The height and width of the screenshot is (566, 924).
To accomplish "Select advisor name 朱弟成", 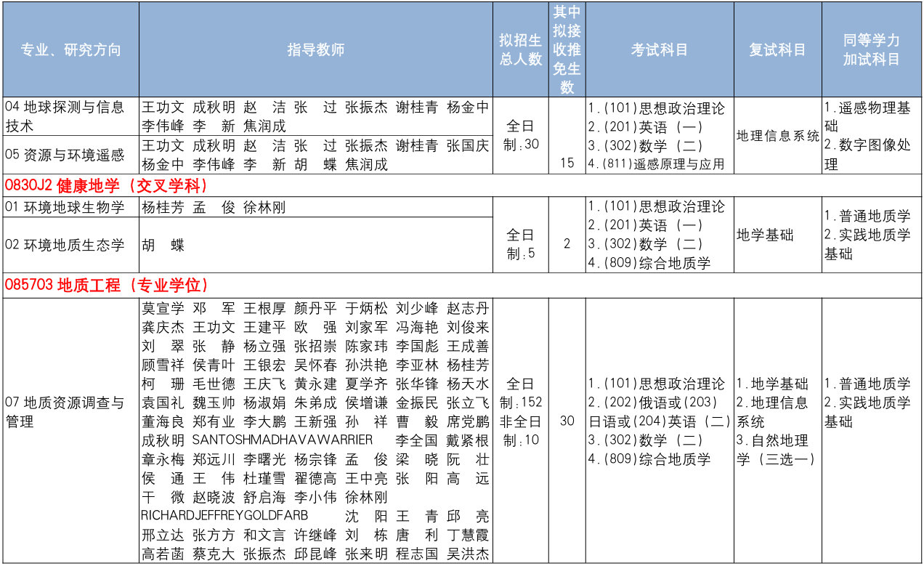I will pyautogui.click(x=315, y=403).
